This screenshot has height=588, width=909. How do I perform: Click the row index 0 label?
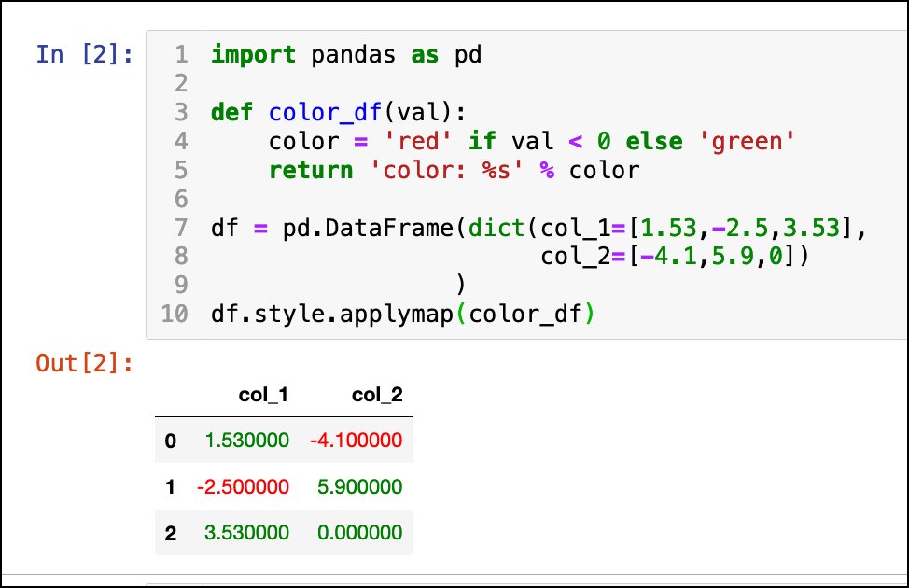point(171,441)
